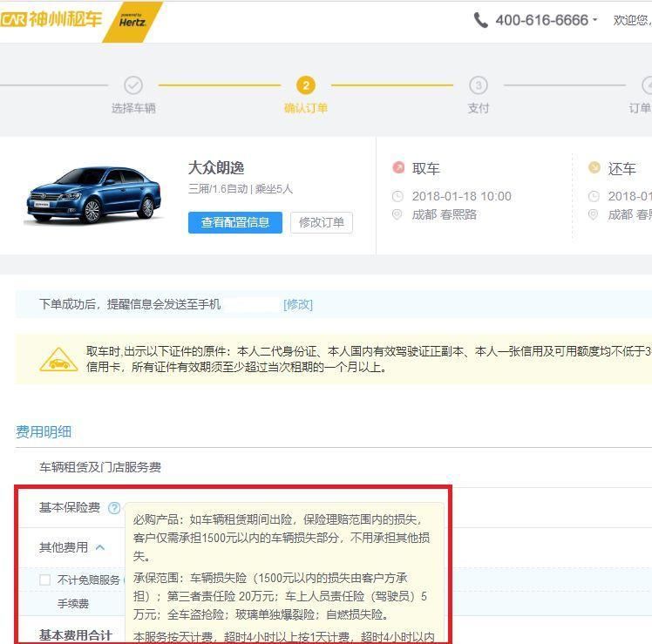Click the return location pin icon
The width and height of the screenshot is (652, 644).
click(593, 214)
